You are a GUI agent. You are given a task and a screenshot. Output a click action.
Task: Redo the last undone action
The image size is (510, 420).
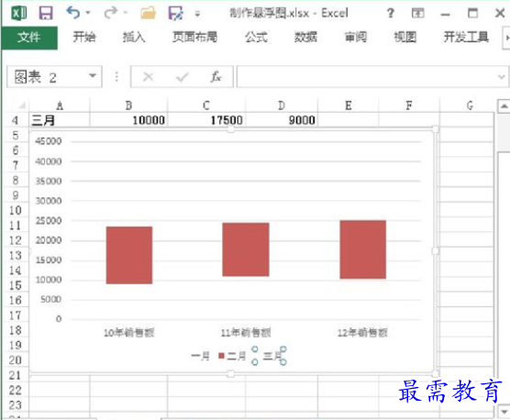tap(111, 13)
